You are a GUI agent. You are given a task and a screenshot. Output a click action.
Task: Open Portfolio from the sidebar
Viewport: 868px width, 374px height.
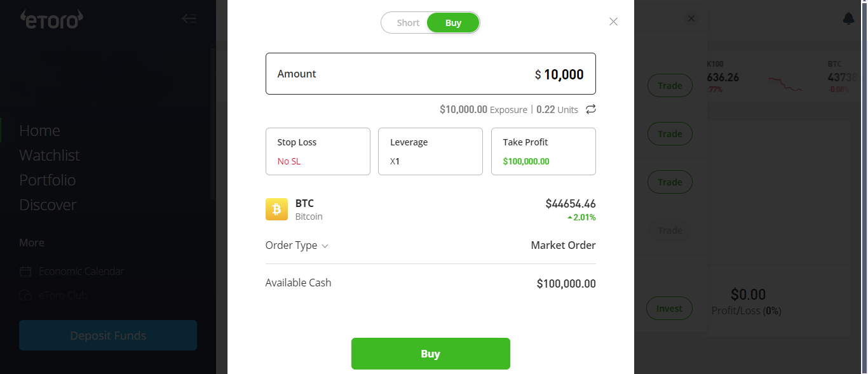point(48,180)
